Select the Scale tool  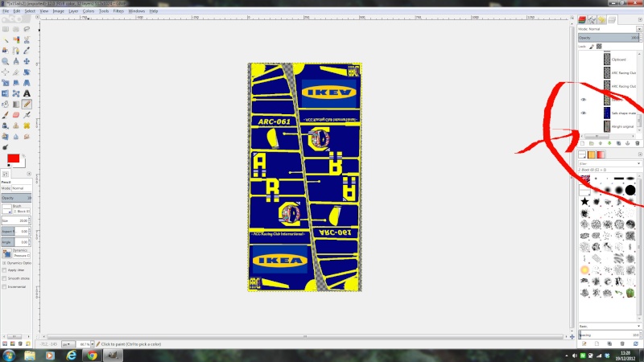(6, 83)
